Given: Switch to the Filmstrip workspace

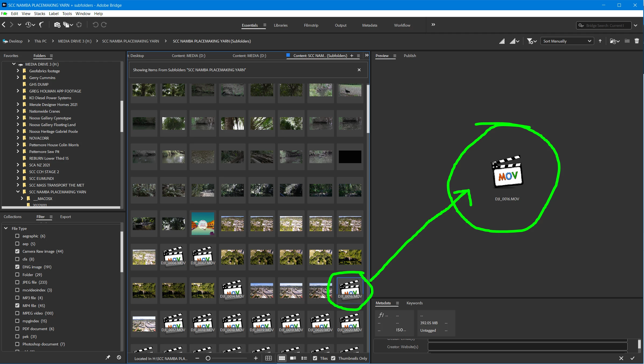Looking at the screenshot, I should point(311,25).
